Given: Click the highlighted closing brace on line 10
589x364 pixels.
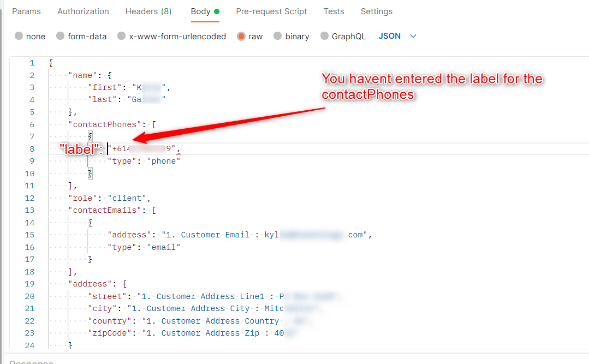Looking at the screenshot, I should tap(90, 173).
